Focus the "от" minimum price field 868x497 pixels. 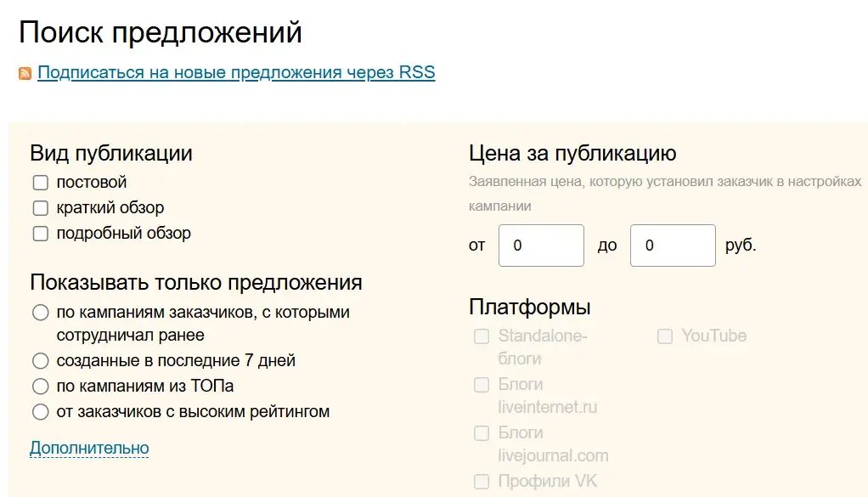pyautogui.click(x=541, y=246)
